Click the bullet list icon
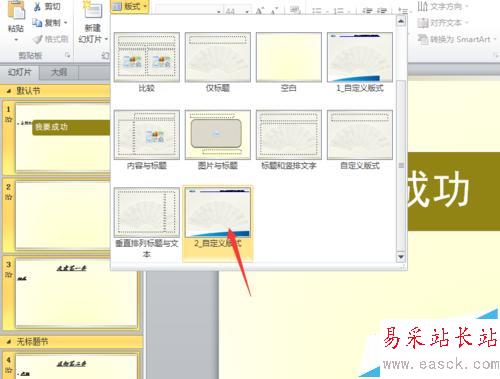 pyautogui.click(x=316, y=11)
